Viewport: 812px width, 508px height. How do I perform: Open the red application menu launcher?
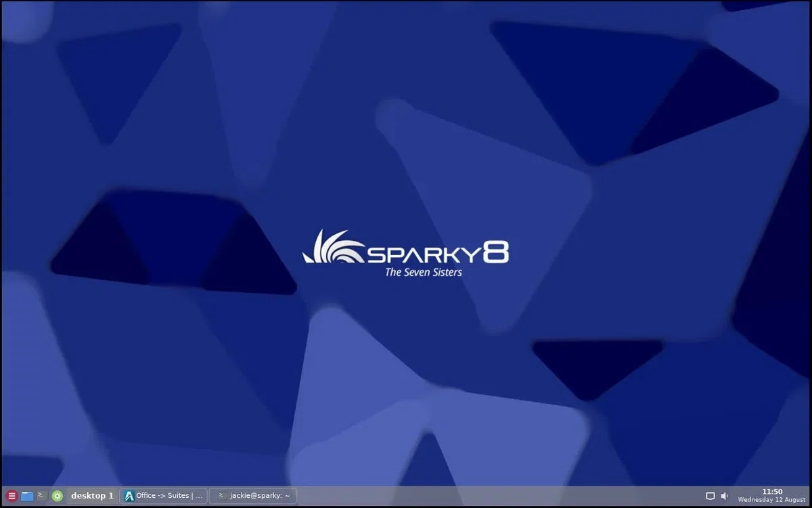pyautogui.click(x=12, y=496)
